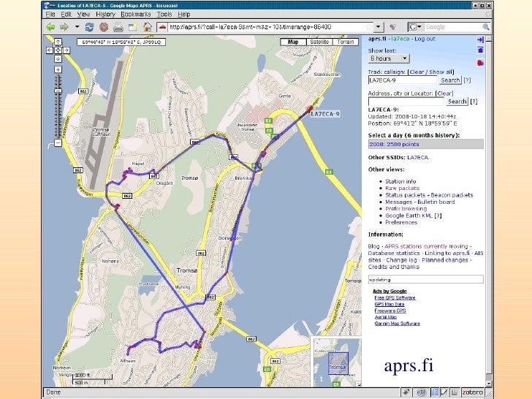532x399 pixels.
Task: Click the zotero status bar button
Action: click(x=473, y=392)
